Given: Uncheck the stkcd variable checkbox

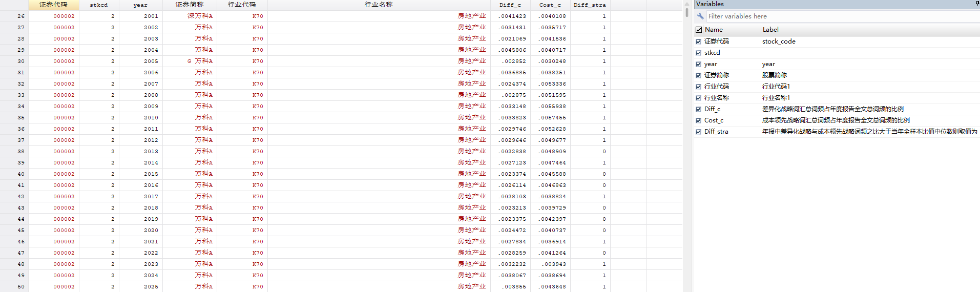Looking at the screenshot, I should 698,53.
